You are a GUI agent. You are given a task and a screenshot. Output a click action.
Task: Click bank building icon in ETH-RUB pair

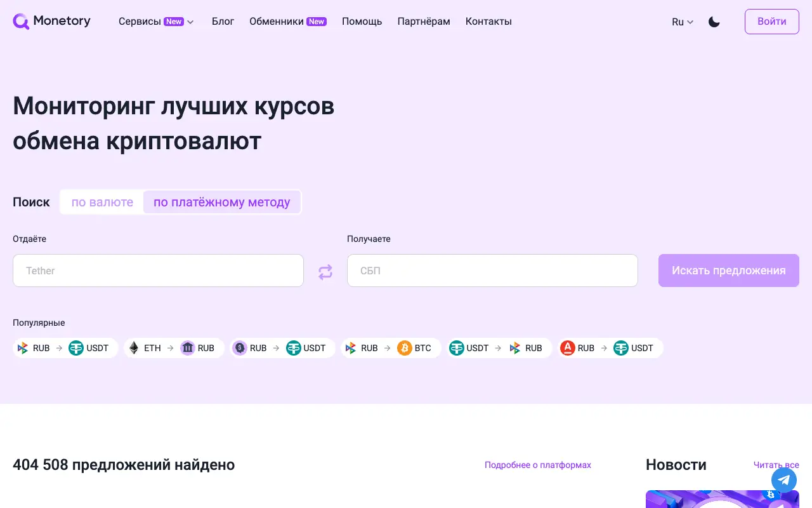(188, 348)
